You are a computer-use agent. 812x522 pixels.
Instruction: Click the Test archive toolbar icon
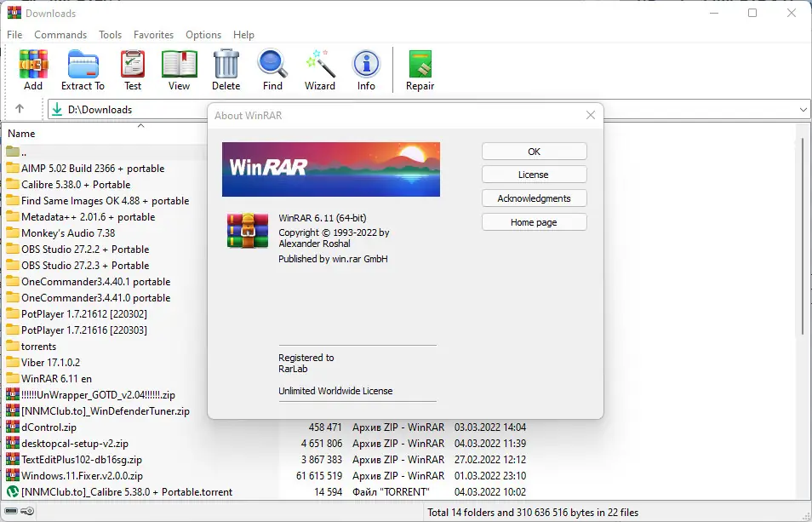click(133, 64)
